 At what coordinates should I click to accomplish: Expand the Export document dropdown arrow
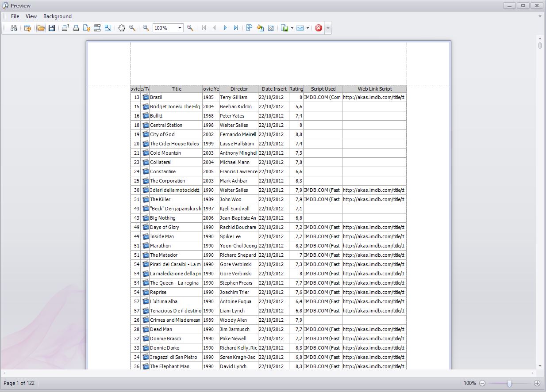coord(292,28)
